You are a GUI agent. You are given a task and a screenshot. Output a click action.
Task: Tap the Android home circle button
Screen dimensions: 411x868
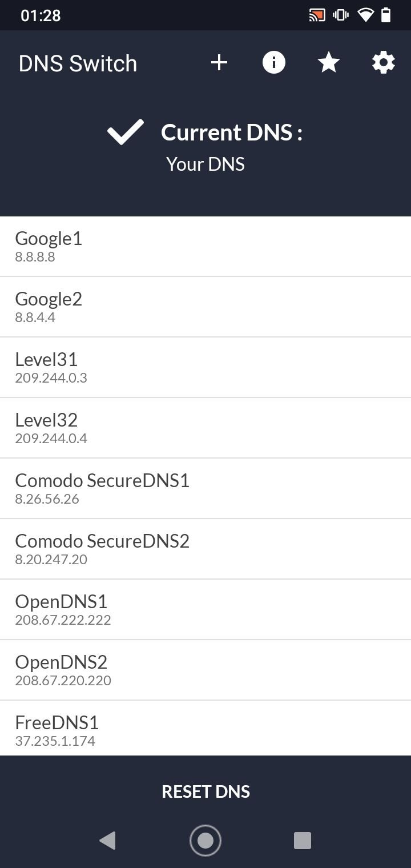(x=205, y=841)
